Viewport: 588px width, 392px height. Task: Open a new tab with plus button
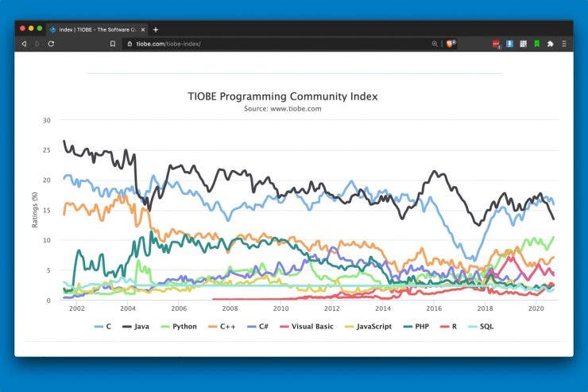click(x=156, y=29)
